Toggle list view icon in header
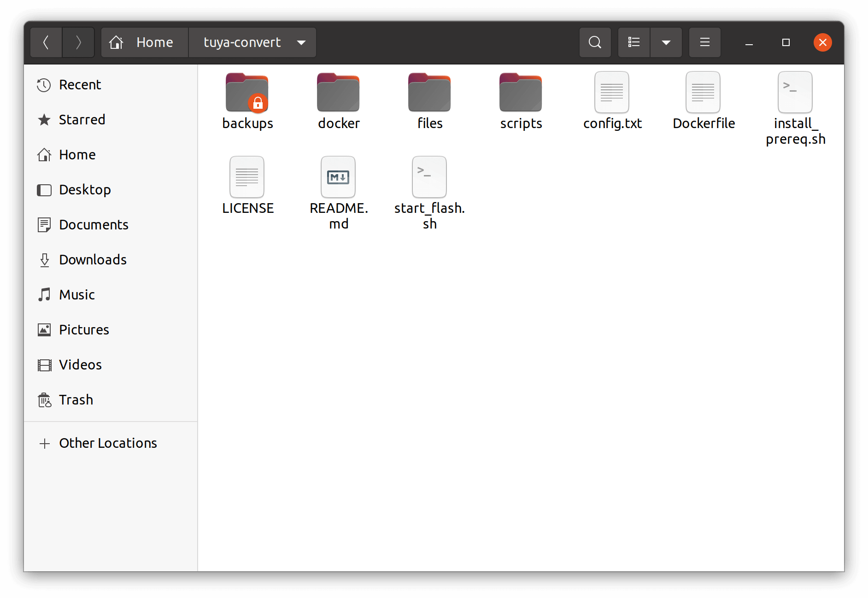Viewport: 868px width, 598px height. click(634, 42)
